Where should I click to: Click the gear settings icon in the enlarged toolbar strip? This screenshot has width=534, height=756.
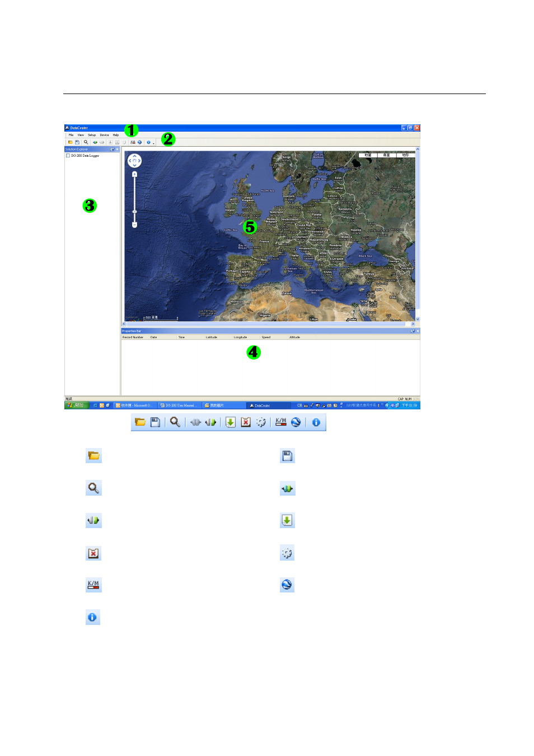[261, 422]
